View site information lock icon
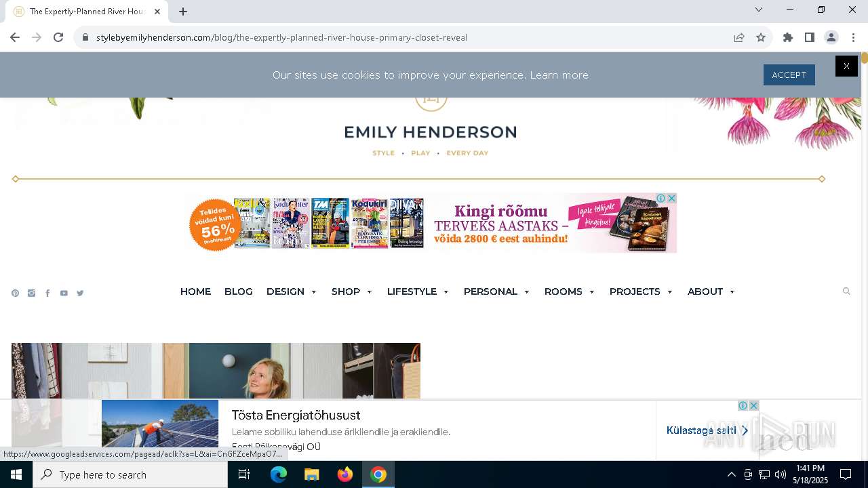 pyautogui.click(x=85, y=37)
